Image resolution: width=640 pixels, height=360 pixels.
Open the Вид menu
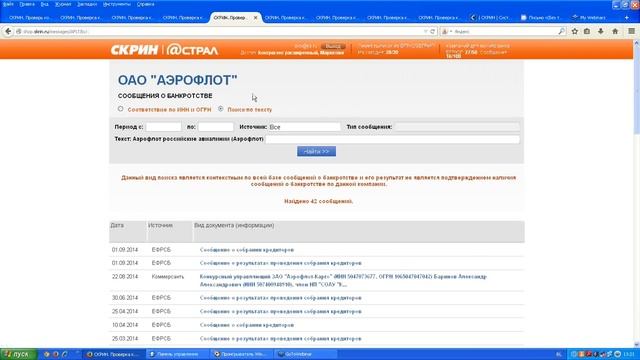tap(44, 4)
